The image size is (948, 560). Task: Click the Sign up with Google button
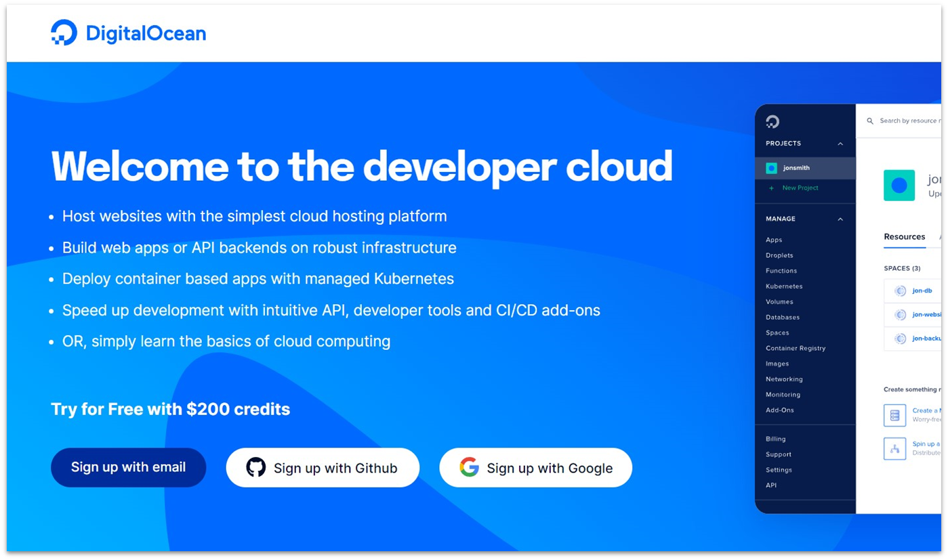point(535,467)
